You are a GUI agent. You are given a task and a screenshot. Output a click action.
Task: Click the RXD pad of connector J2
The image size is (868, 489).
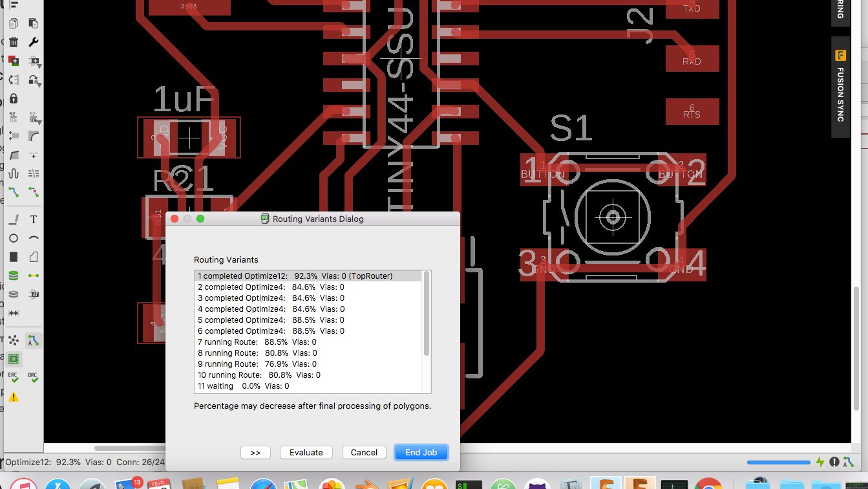coord(692,59)
